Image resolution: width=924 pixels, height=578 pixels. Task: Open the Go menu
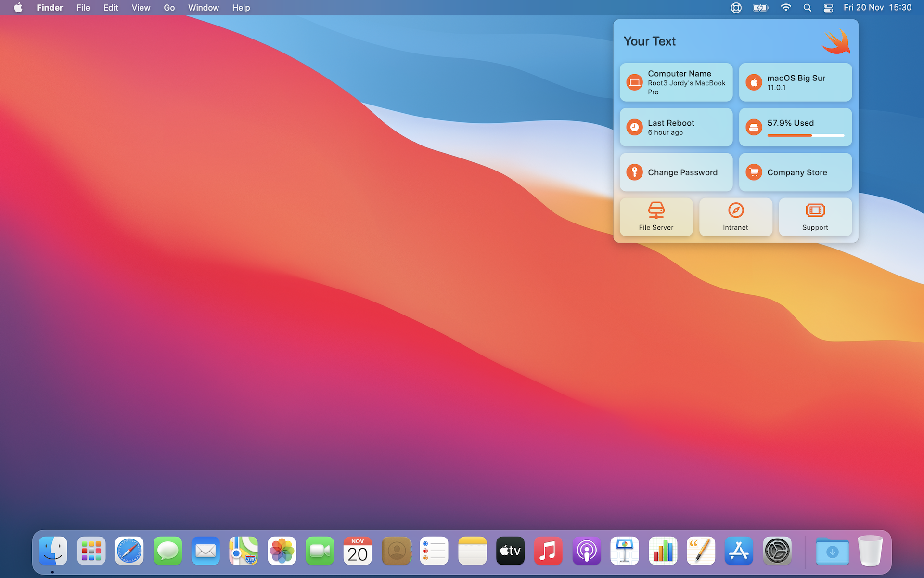coord(169,8)
